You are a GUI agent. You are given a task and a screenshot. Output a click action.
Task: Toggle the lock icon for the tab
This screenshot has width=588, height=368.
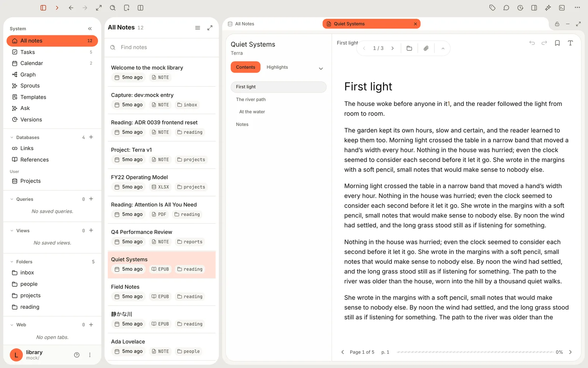557,24
